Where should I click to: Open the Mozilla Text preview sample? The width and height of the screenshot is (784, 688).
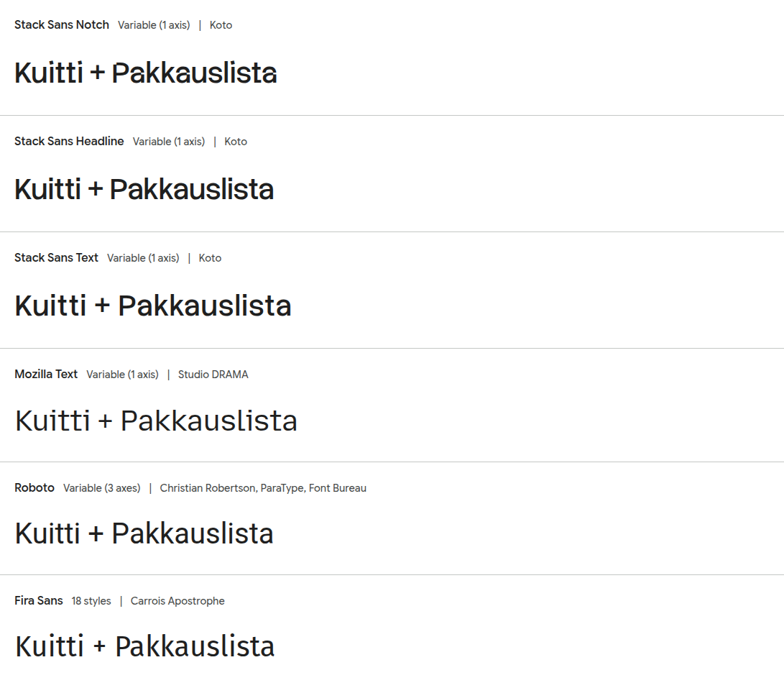coord(156,421)
